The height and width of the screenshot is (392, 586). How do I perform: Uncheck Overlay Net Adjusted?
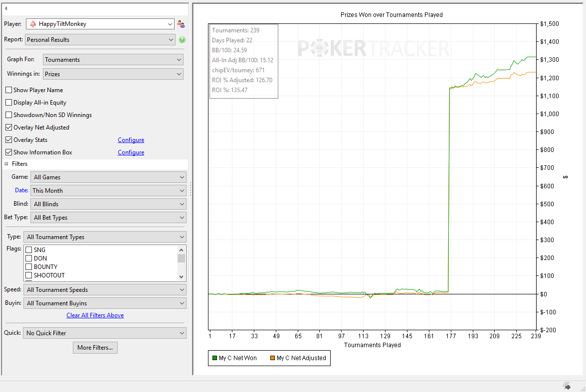point(9,128)
